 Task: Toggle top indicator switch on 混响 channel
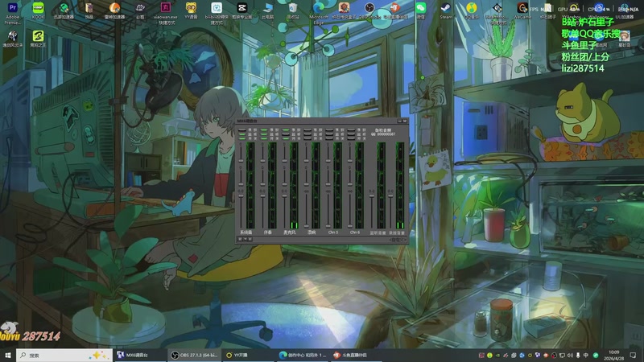pyautogui.click(x=308, y=130)
